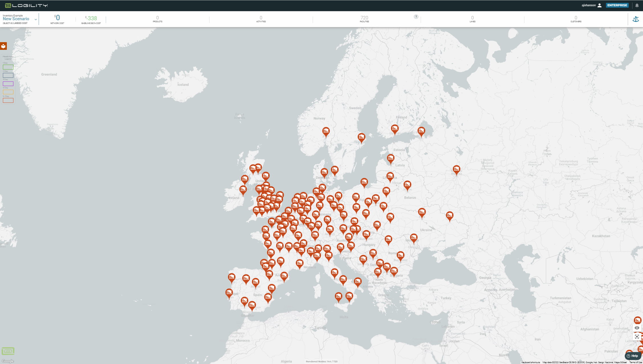Click the facility pin near Moscow
This screenshot has width=643, height=364.
pyautogui.click(x=456, y=169)
